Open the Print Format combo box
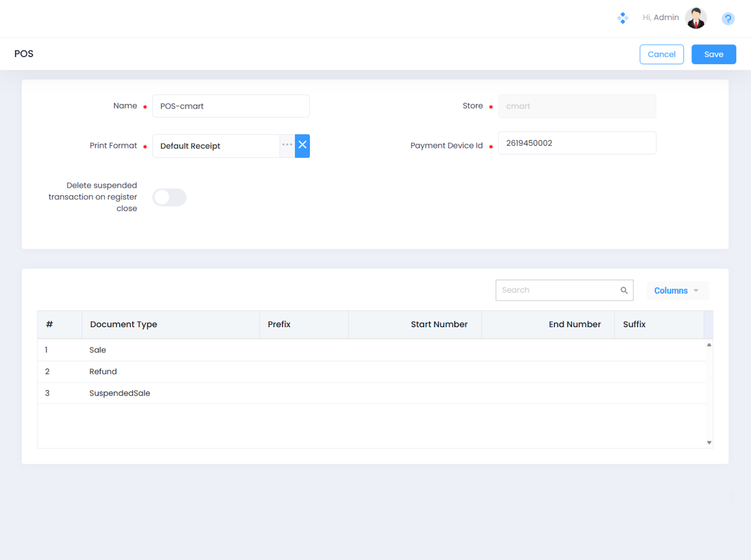The image size is (751, 560). point(217,146)
